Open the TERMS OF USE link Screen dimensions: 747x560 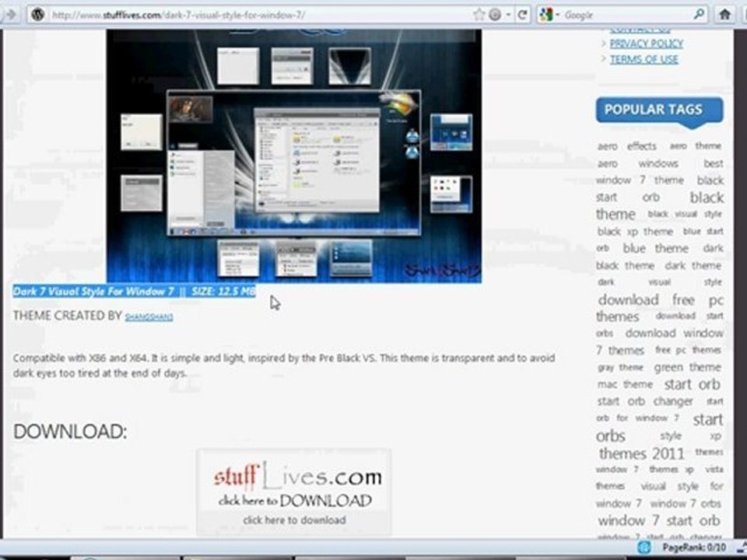(644, 59)
